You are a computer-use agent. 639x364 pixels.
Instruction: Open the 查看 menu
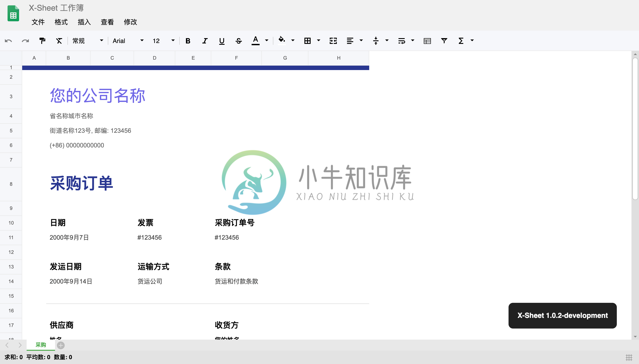107,22
